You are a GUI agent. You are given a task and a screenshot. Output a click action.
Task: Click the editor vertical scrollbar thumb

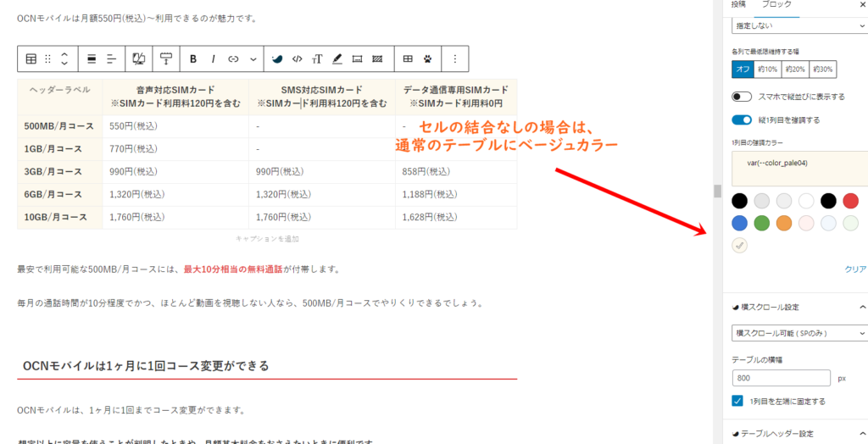pos(717,191)
